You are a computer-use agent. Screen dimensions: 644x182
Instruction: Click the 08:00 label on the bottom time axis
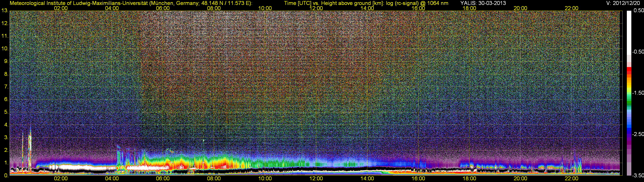214,179
